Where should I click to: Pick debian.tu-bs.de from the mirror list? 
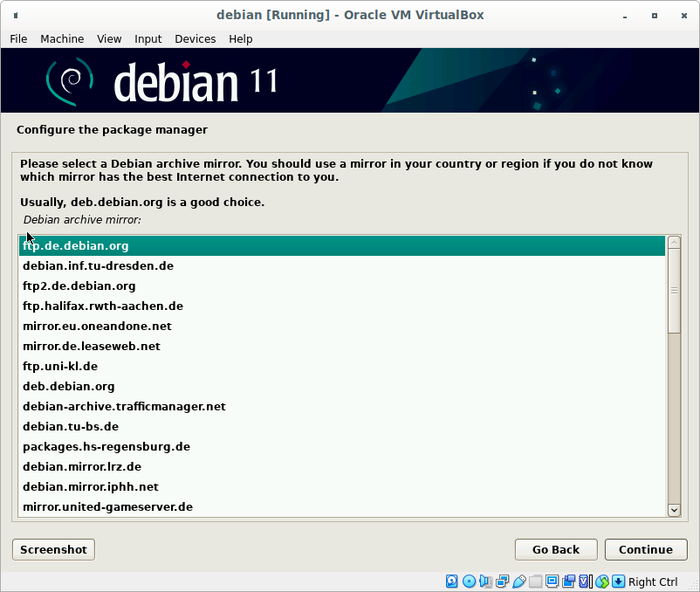point(71,426)
